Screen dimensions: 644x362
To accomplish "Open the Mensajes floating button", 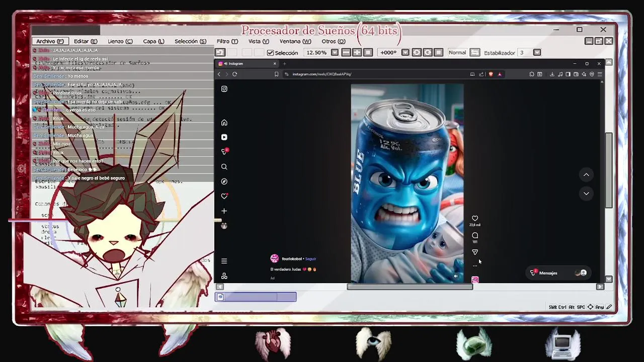I will point(557,273).
